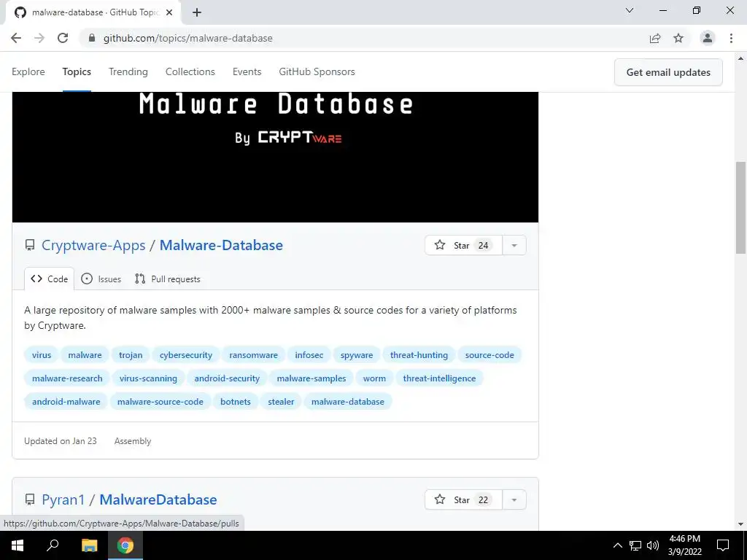Open GitHub Sponsors page
Screen dimensions: 747x560
pos(317,72)
